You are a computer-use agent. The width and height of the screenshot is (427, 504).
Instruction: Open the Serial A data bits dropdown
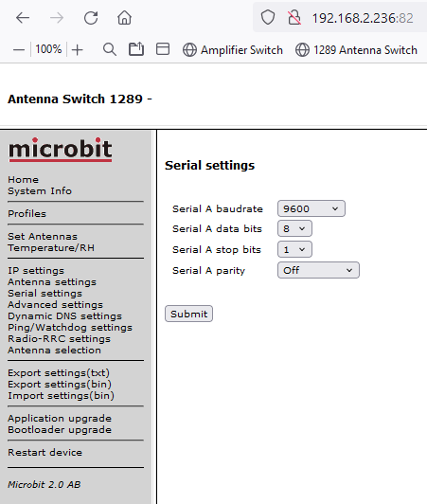[x=294, y=228]
